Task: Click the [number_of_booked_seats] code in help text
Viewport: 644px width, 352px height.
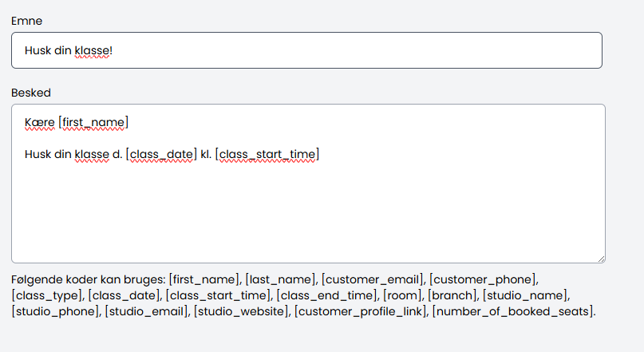Action: [x=513, y=311]
